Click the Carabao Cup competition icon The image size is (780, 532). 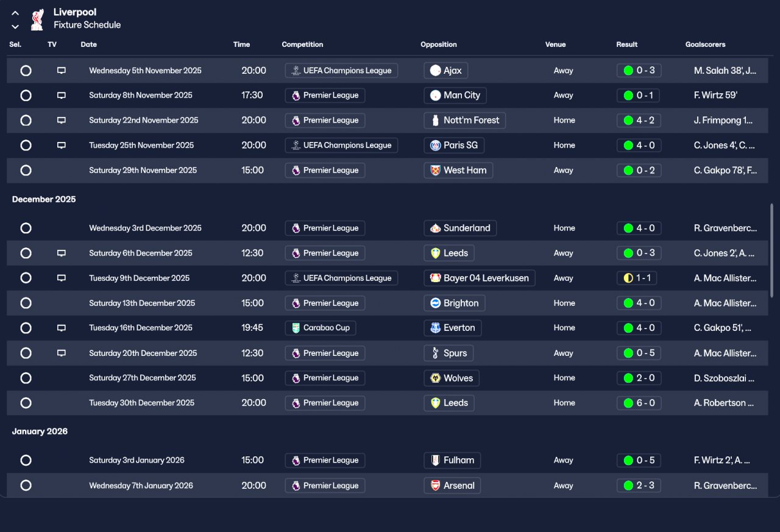[x=296, y=328]
